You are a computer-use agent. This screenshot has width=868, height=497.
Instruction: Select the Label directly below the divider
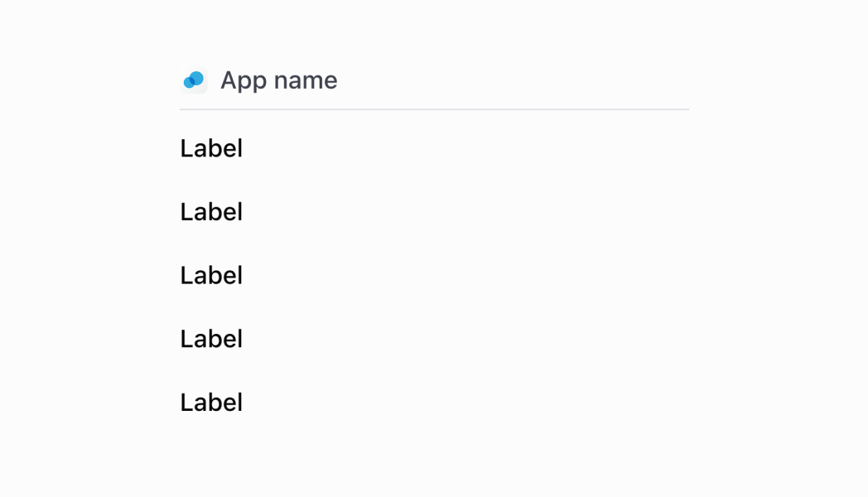point(211,148)
